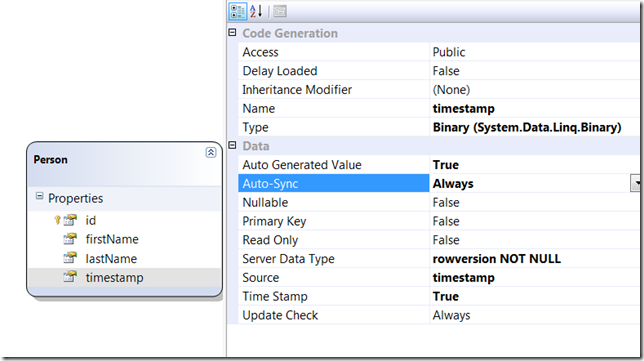Select the lastName property
This screenshot has height=361, width=644.
[x=111, y=259]
